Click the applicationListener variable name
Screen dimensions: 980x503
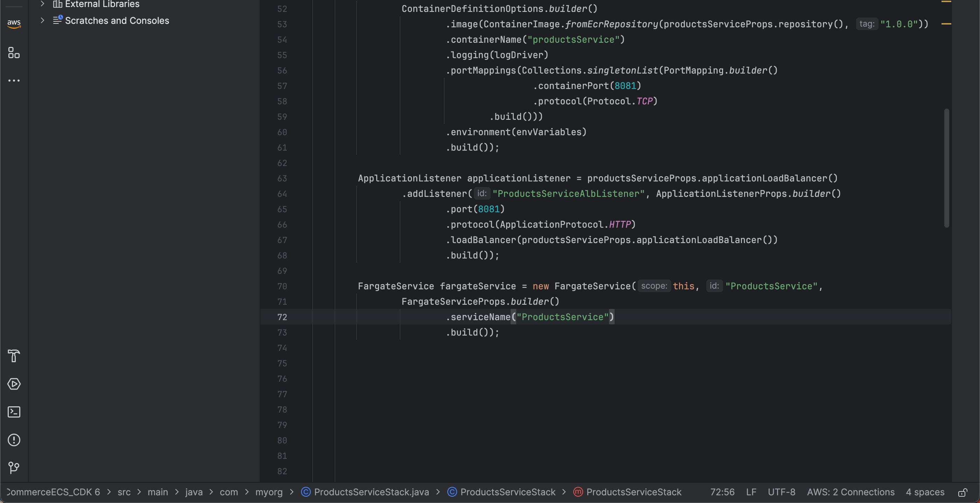point(519,178)
